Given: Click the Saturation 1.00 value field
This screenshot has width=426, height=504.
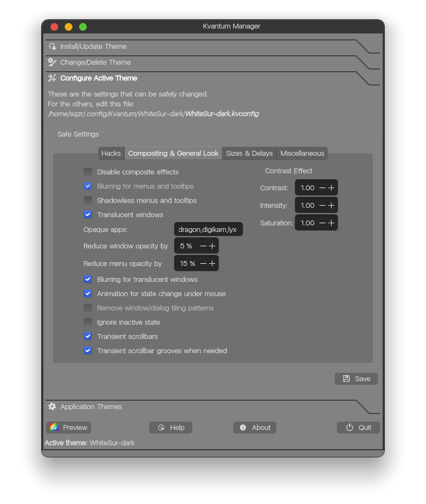Looking at the screenshot, I should coord(307,223).
